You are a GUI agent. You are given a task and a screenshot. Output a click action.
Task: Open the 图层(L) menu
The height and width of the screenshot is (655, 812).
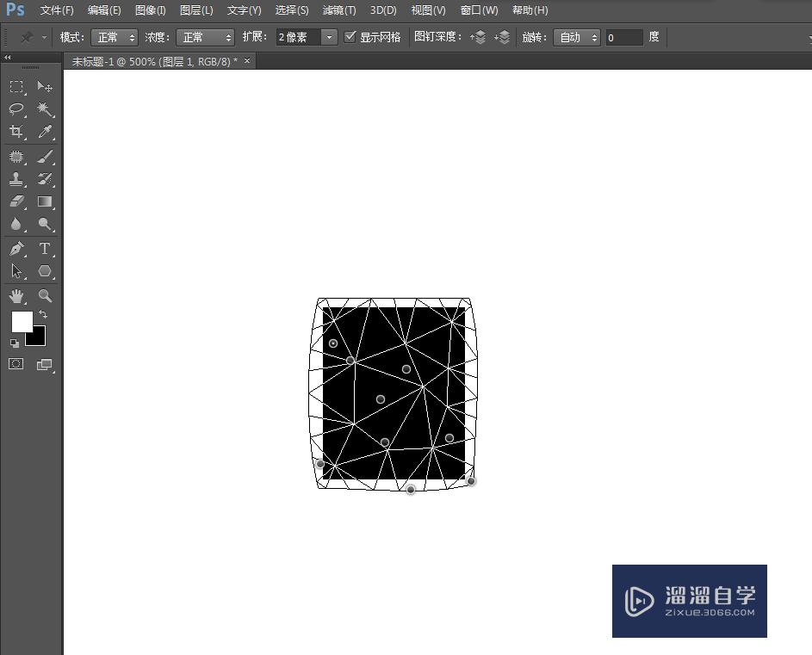tap(196, 10)
